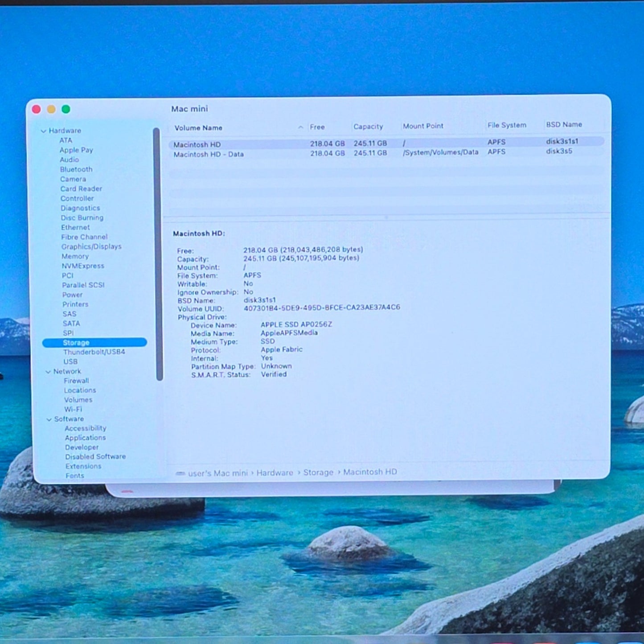Toggle sort arrow in Volume Name header
The width and height of the screenshot is (644, 644).
click(x=301, y=127)
